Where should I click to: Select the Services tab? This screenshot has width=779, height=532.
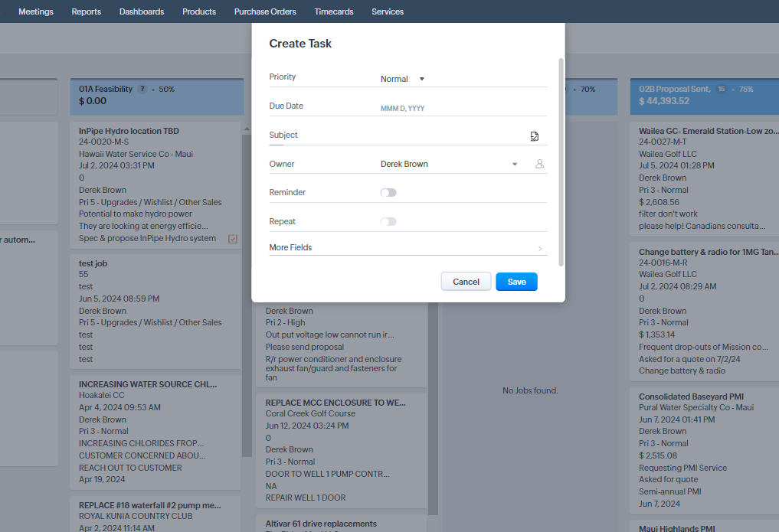(x=388, y=11)
